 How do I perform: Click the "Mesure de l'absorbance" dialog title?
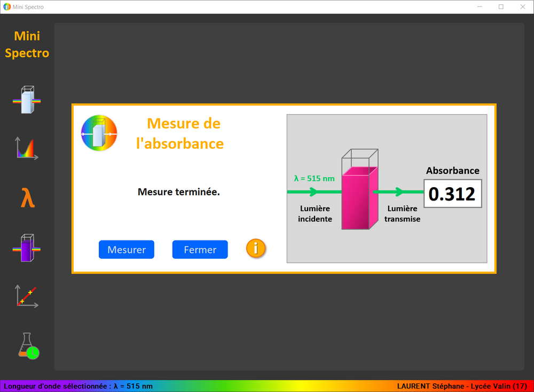click(180, 133)
